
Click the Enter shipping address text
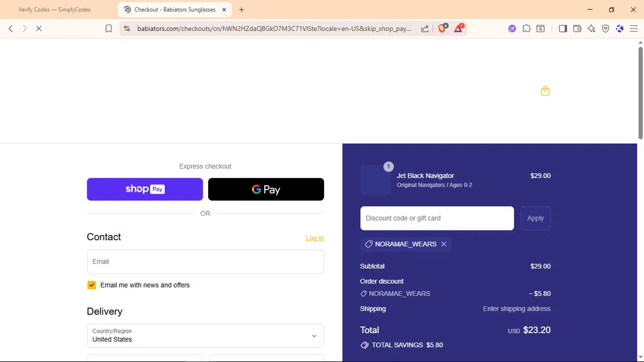[x=516, y=309]
